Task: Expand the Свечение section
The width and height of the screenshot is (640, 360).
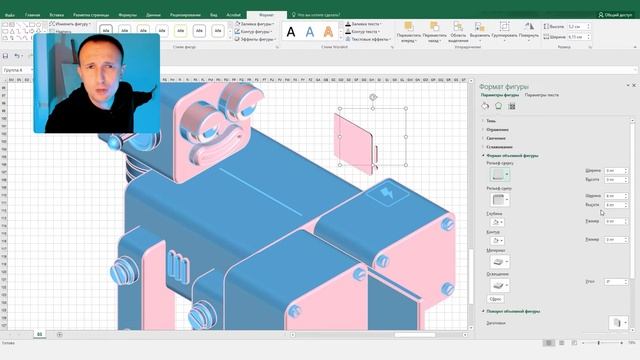Action: (x=496, y=138)
